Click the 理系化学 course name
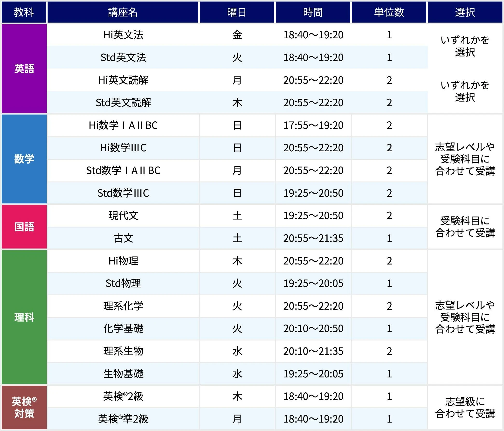The height and width of the screenshot is (431, 504). pos(123,306)
